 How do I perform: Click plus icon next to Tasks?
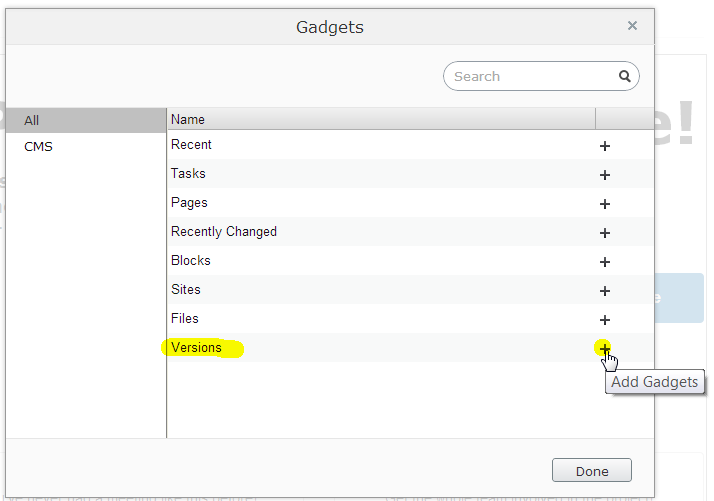pos(604,175)
